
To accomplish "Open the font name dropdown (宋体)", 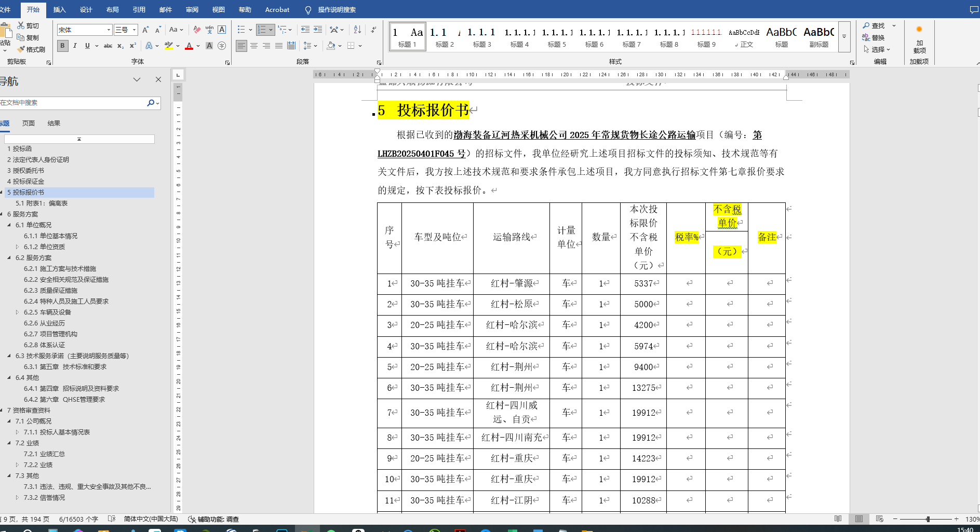I will (x=109, y=30).
